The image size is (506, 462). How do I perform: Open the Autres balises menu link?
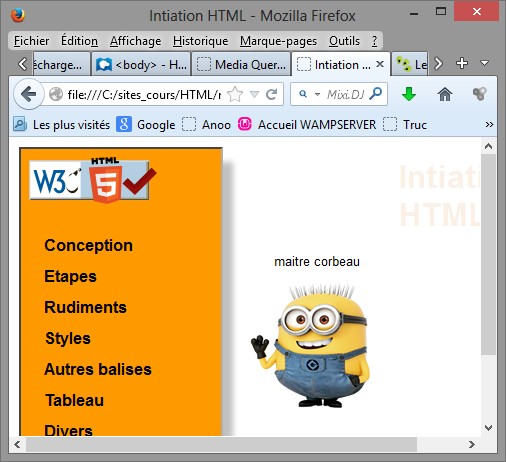(x=98, y=369)
